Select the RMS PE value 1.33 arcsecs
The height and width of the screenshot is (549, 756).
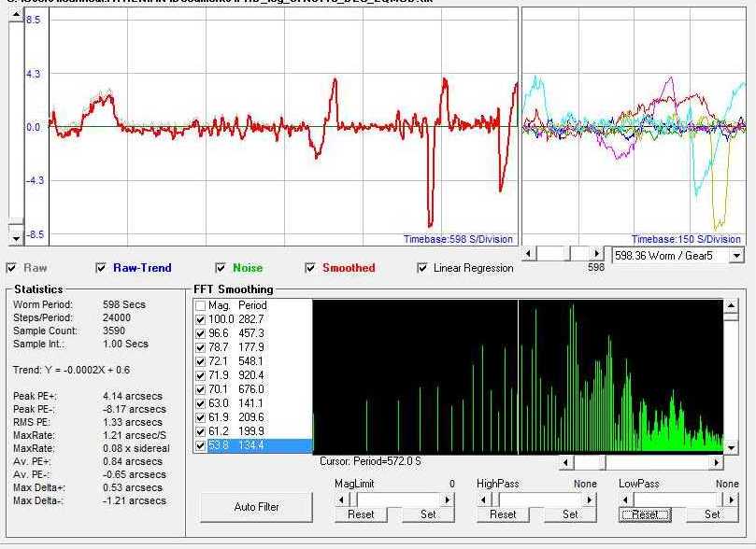point(133,422)
